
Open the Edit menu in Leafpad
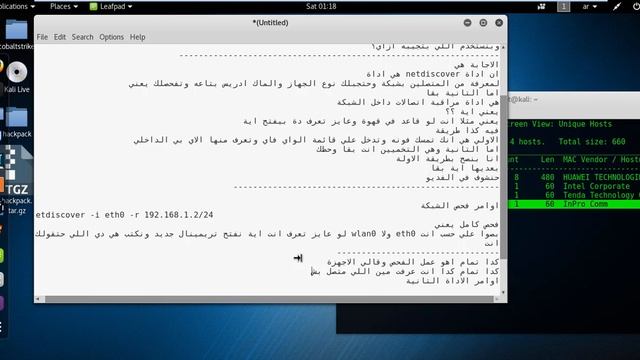click(x=60, y=37)
